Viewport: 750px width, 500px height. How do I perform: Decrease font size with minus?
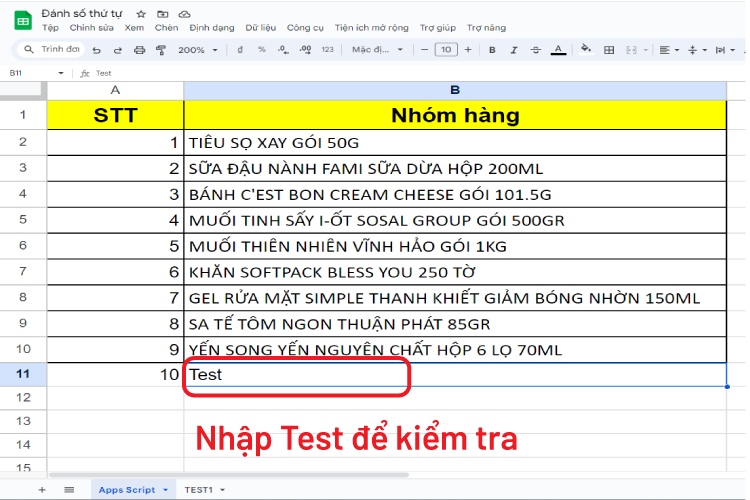[x=424, y=49]
